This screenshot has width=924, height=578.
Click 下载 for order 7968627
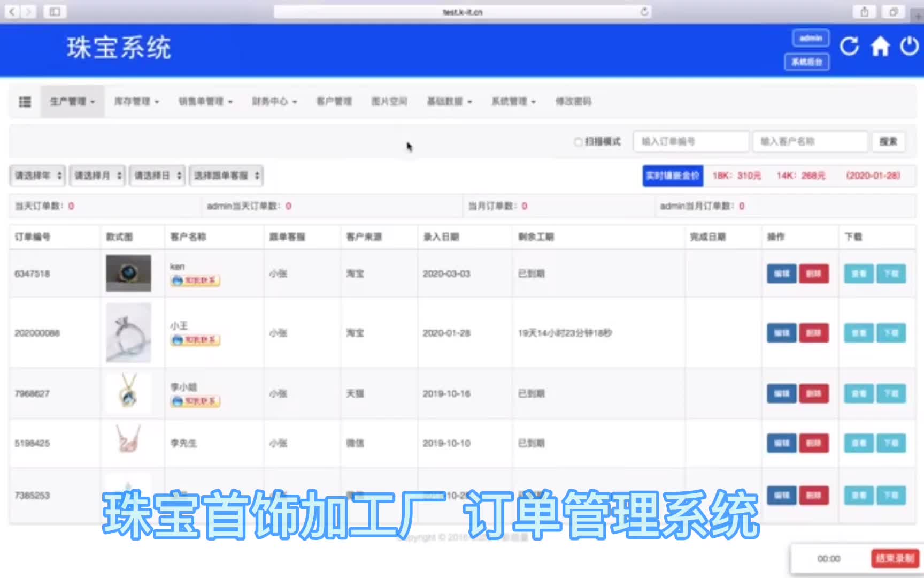891,393
